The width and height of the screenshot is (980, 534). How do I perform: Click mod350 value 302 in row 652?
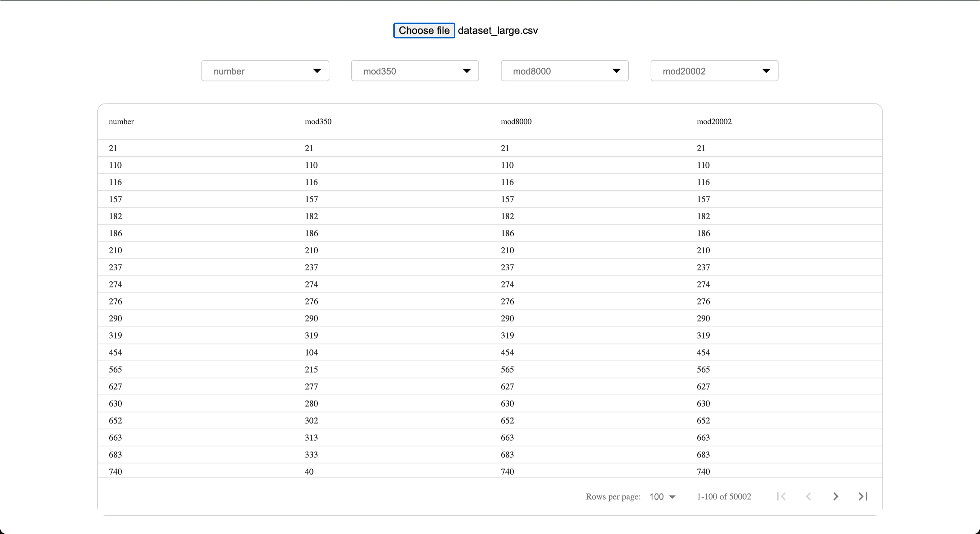311,421
